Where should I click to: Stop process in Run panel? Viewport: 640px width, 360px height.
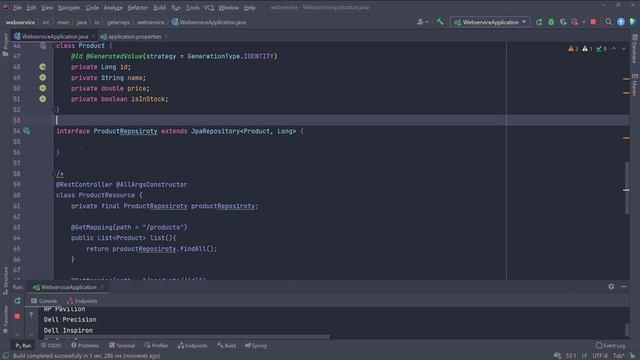point(17,316)
